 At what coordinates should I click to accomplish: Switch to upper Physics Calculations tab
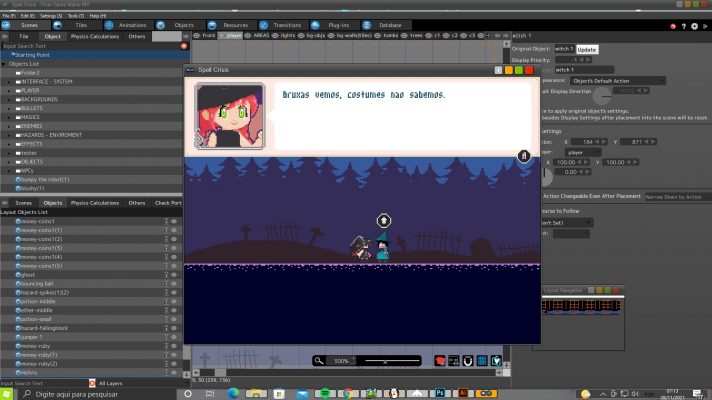tap(95, 36)
